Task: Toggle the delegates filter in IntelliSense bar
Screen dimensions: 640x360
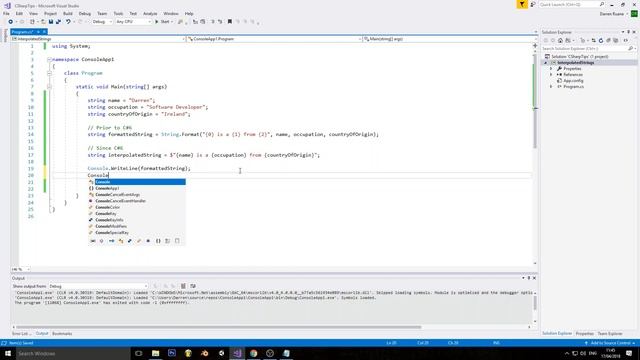Action: pyautogui.click(x=148, y=241)
